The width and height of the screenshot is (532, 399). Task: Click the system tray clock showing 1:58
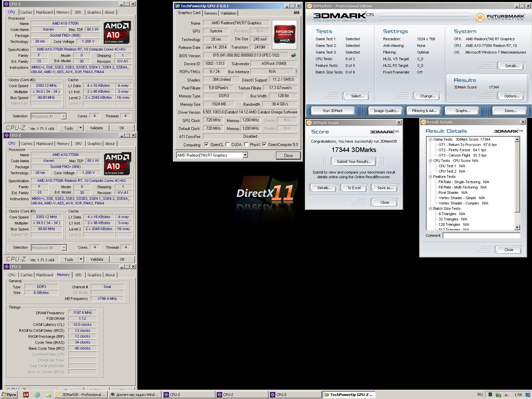[518, 395]
